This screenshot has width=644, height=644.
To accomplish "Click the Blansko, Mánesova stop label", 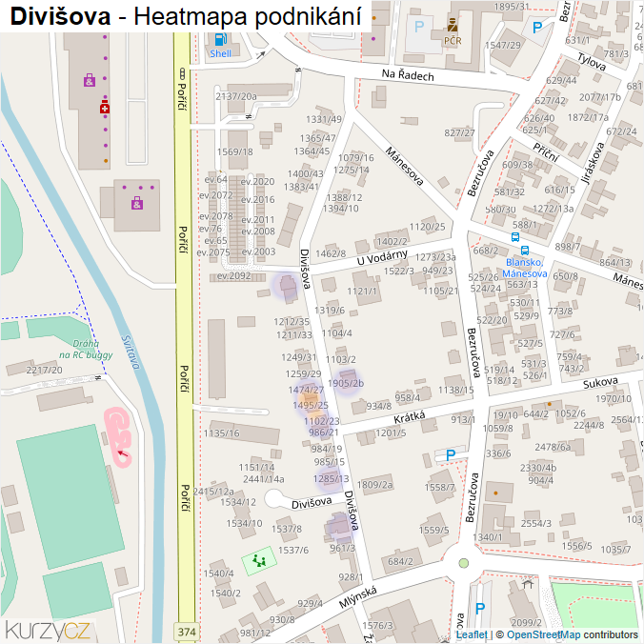I will pos(525,268).
